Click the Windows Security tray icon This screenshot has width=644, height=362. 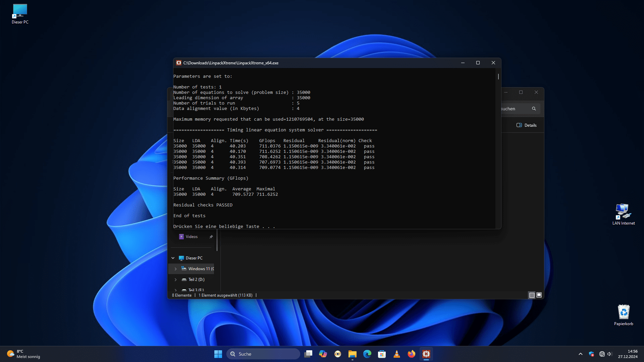pyautogui.click(x=591, y=354)
